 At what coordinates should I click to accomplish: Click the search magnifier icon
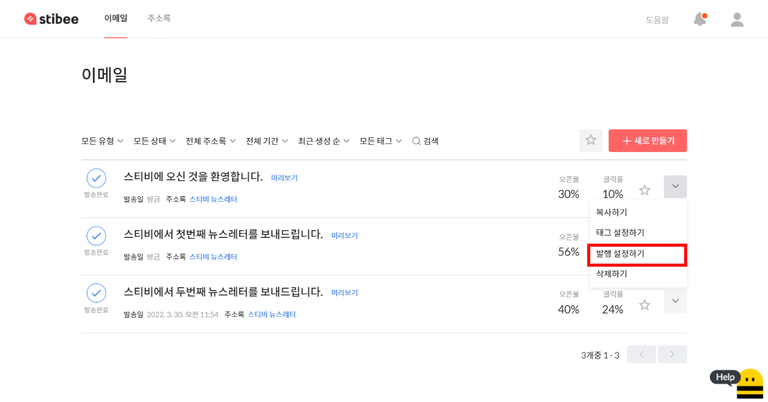[x=417, y=141]
